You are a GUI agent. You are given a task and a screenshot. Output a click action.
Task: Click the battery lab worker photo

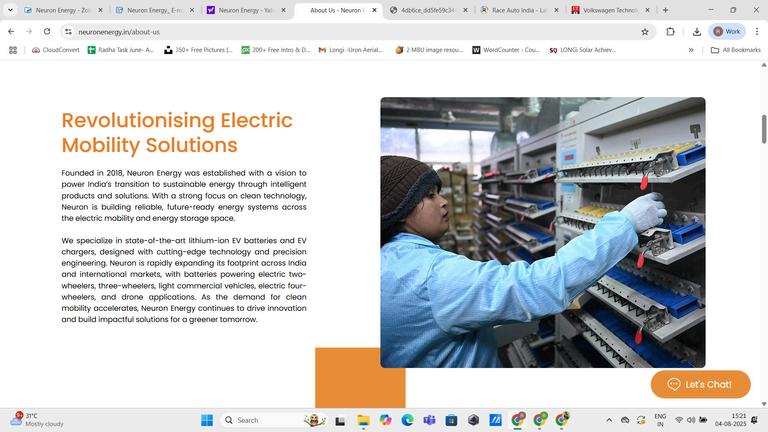coord(543,232)
